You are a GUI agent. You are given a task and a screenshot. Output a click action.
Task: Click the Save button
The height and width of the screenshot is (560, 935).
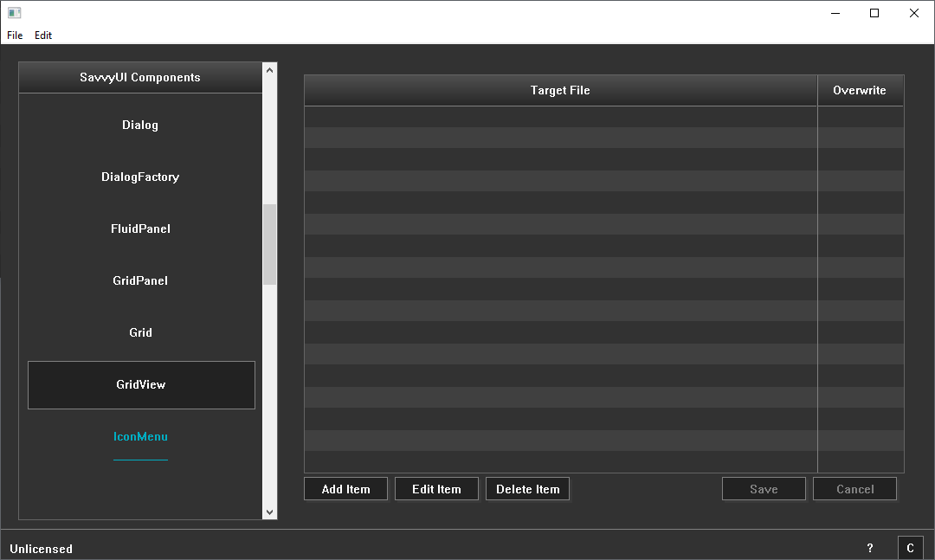[764, 489]
